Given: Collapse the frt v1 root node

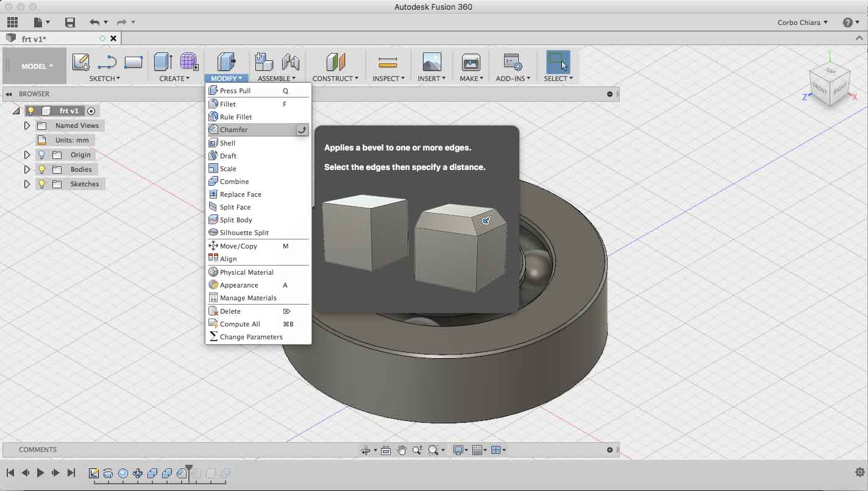Looking at the screenshot, I should click(16, 111).
